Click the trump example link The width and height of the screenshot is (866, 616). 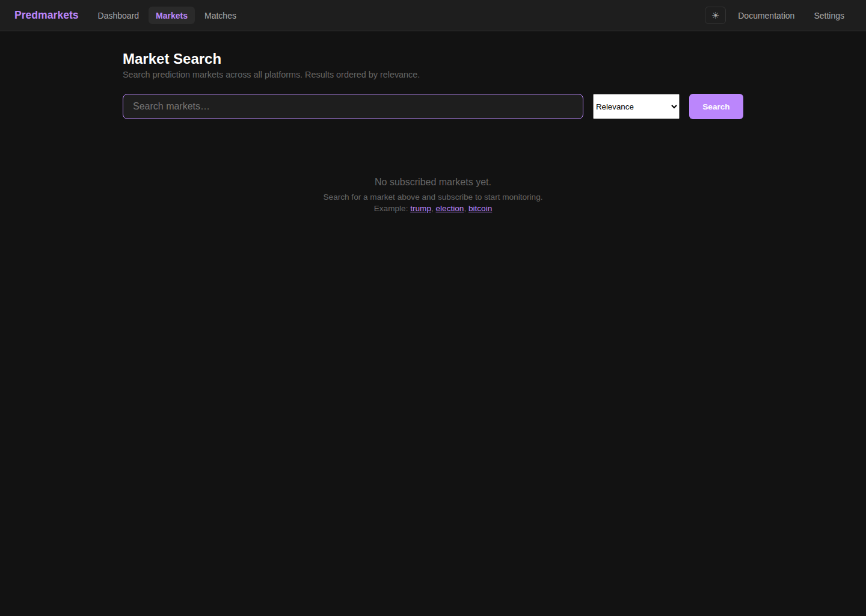420,208
